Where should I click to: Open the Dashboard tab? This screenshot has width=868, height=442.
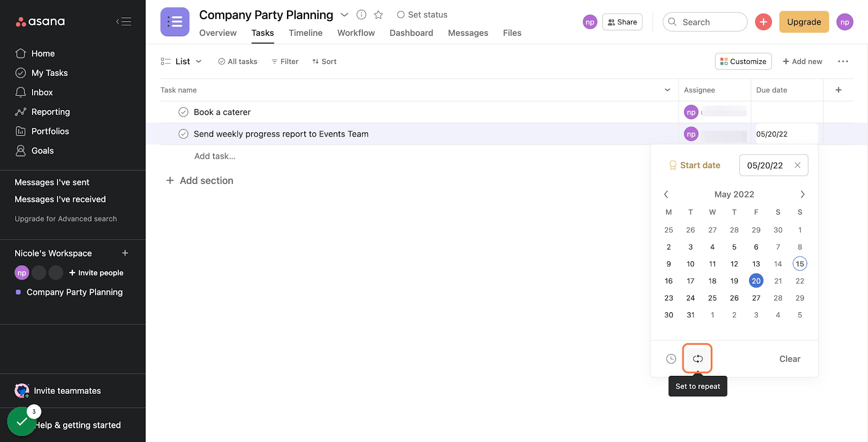[x=411, y=33]
